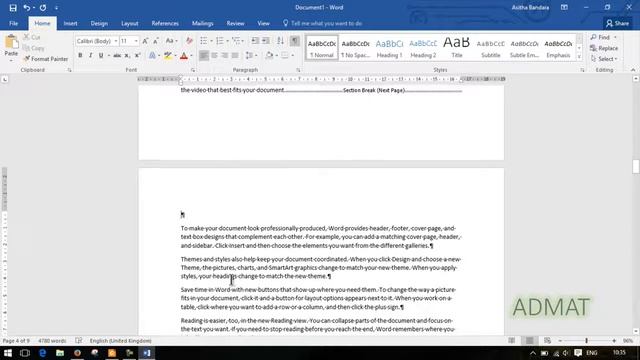Open Line and Paragraph Spacing menu

pos(251,56)
